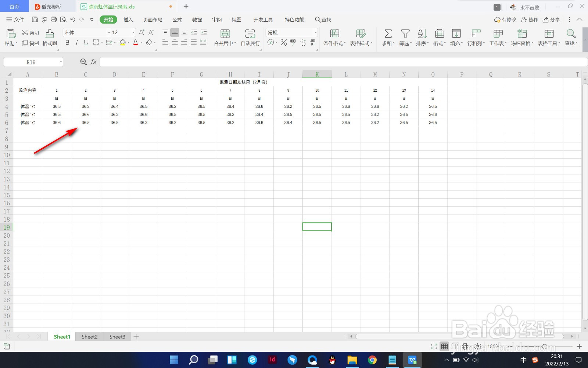Increase font size icon
This screenshot has width=588, height=368.
coord(141,32)
